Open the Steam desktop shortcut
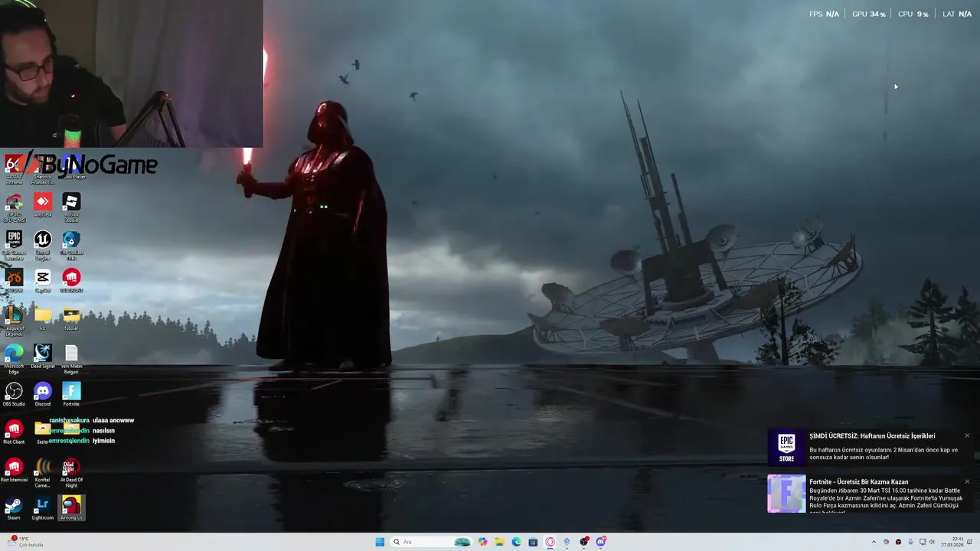Screen dimensions: 980x551 pos(14,508)
